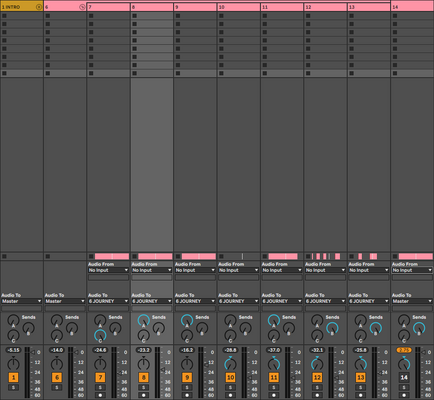Arm track 11 for recording
This screenshot has height=400, width=434.
coord(274,395)
